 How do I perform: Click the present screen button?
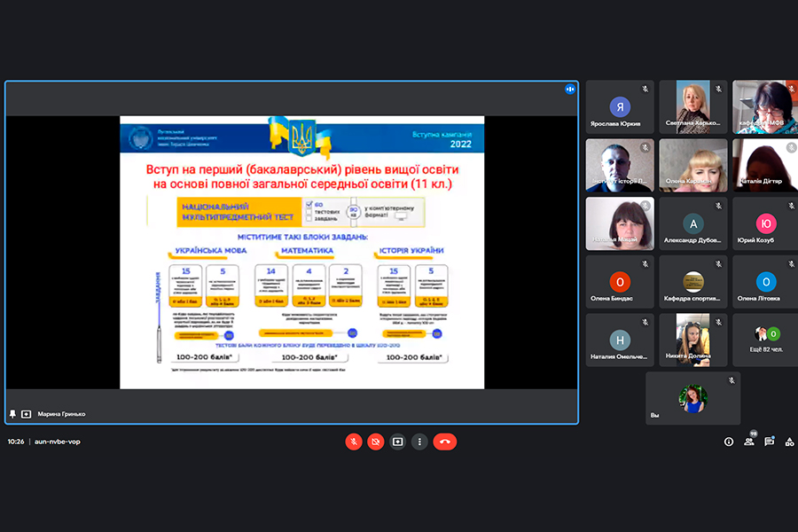pyautogui.click(x=397, y=442)
